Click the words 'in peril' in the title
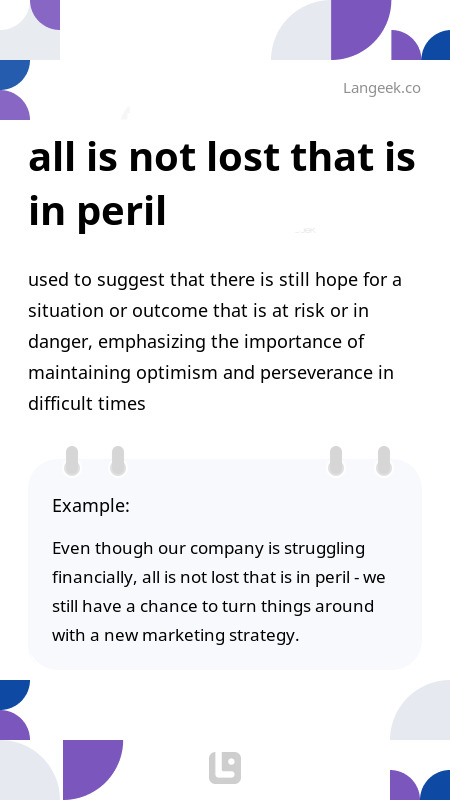The height and width of the screenshot is (800, 450). pos(97,212)
